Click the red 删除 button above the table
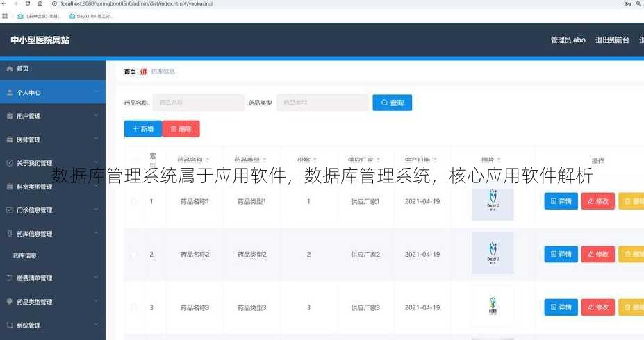Screen dimensions: 644x340 click(181, 129)
